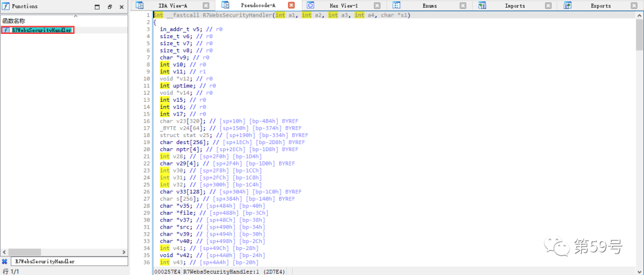The width and height of the screenshot is (644, 275).
Task: Click the Pseudocode-A tab icon
Action: click(225, 5)
